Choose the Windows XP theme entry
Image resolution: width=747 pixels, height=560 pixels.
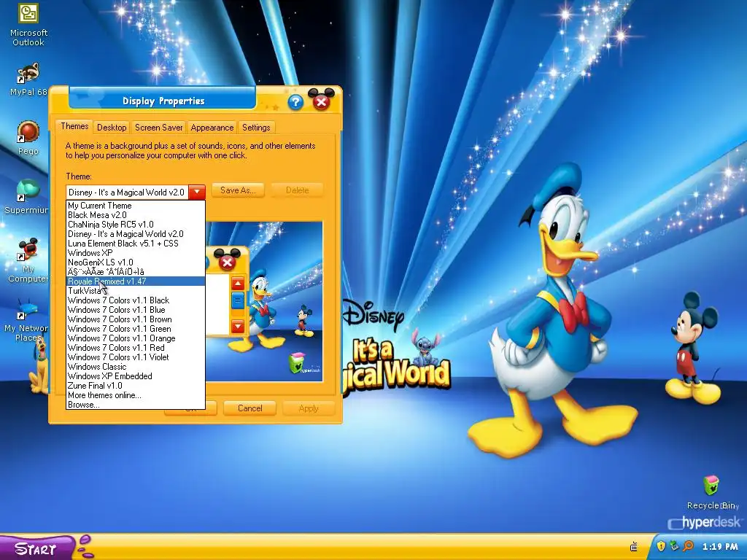pyautogui.click(x=136, y=253)
